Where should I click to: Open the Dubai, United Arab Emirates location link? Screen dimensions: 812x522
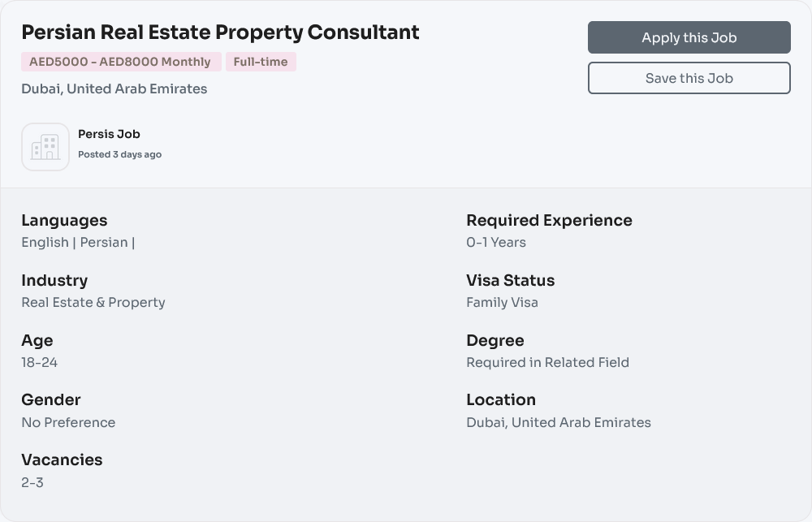pyautogui.click(x=114, y=89)
